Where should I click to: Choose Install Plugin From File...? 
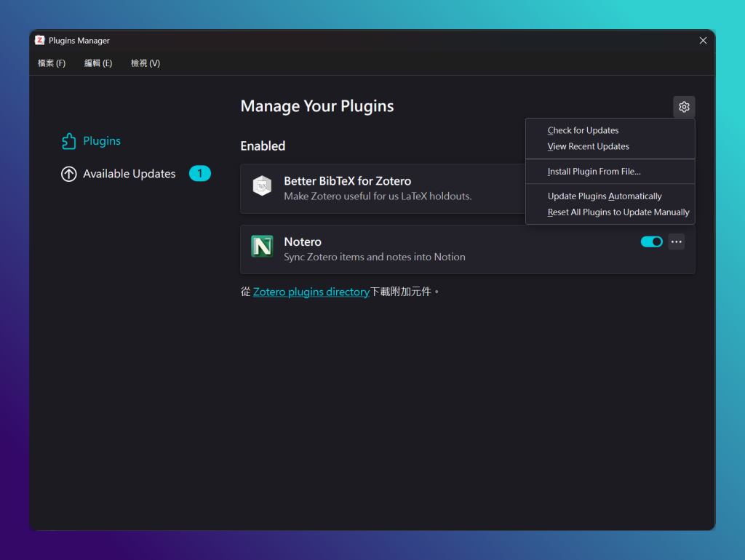(x=610, y=172)
